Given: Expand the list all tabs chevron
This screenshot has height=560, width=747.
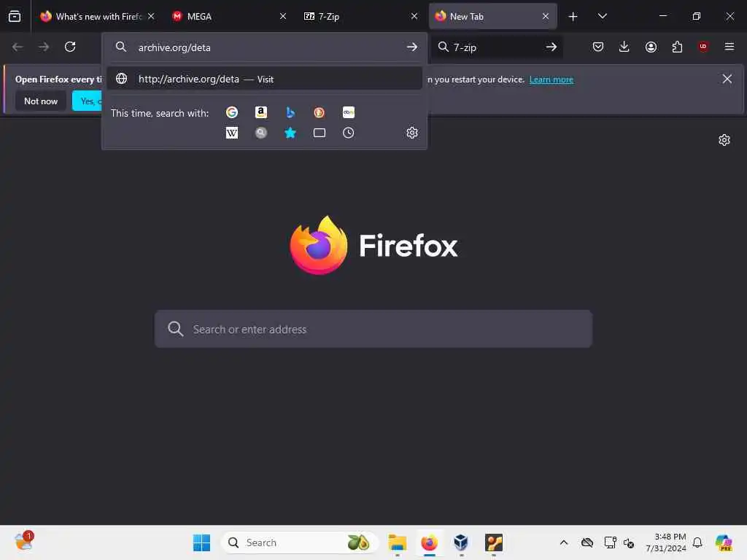Looking at the screenshot, I should tap(602, 16).
